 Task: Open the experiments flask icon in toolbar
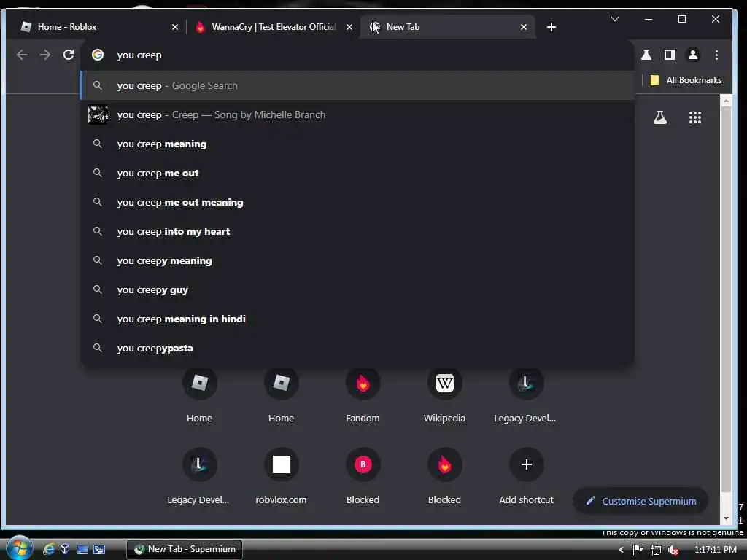[646, 55]
